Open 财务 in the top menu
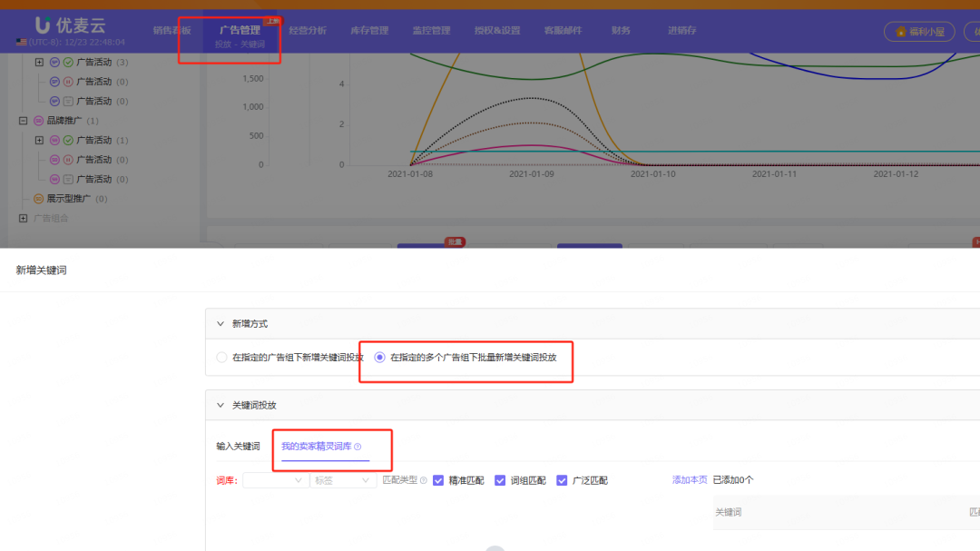This screenshot has width=980, height=551. tap(621, 30)
